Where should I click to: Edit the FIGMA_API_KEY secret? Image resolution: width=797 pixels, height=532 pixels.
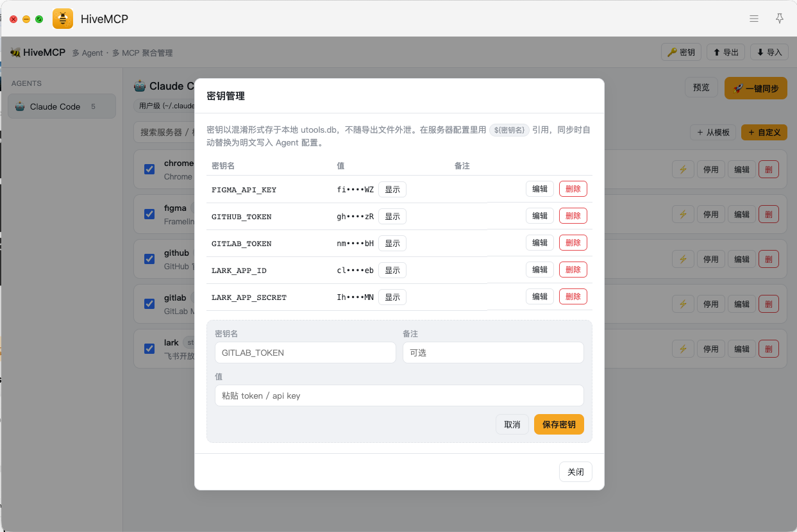coord(540,189)
